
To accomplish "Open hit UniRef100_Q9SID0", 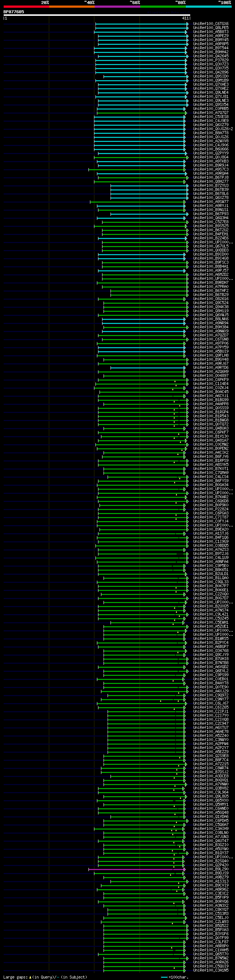I will coord(211,76).
